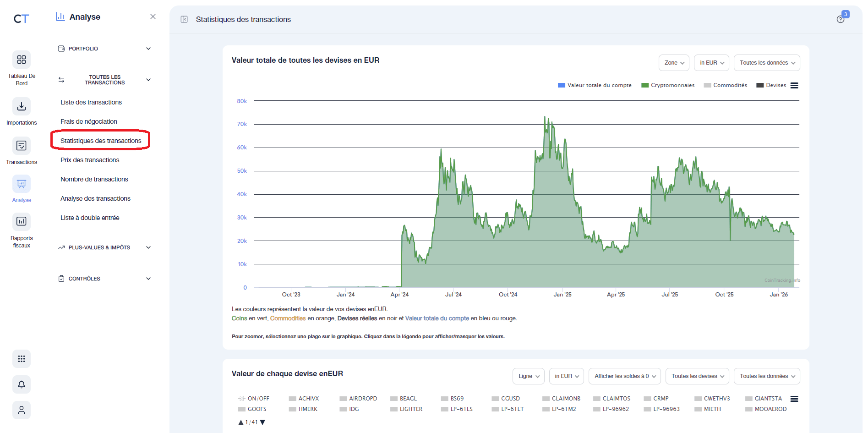This screenshot has height=433, width=868.
Task: Select the Importations sidebar icon
Action: click(21, 106)
